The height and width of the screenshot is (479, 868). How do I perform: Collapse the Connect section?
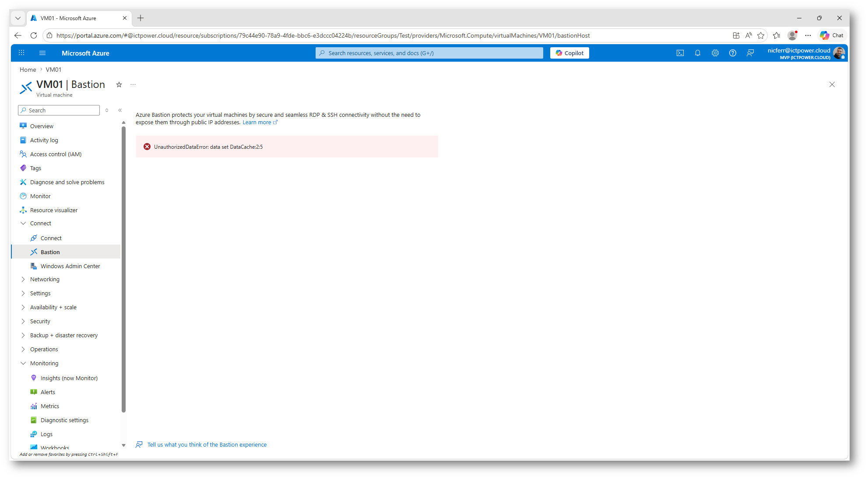point(23,223)
